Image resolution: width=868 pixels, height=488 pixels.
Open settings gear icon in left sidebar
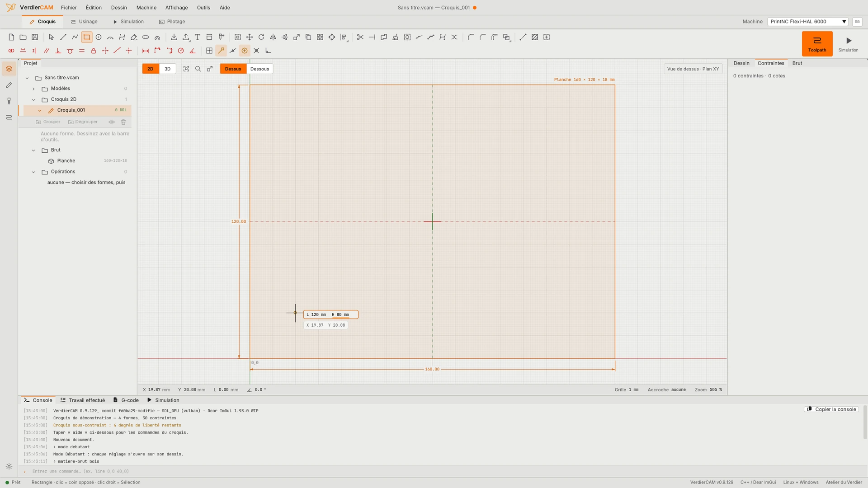click(x=9, y=466)
